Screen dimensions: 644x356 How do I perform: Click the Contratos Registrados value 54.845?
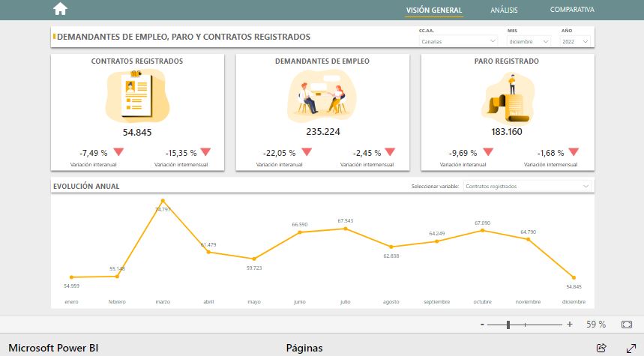[137, 132]
